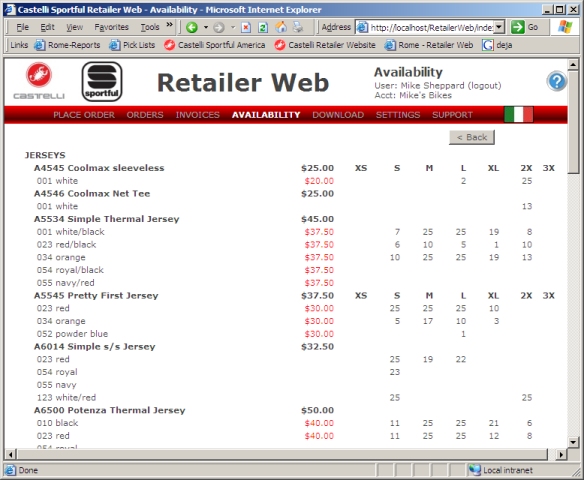The image size is (584, 480).
Task: Open the View menu
Action: pyautogui.click(x=74, y=27)
